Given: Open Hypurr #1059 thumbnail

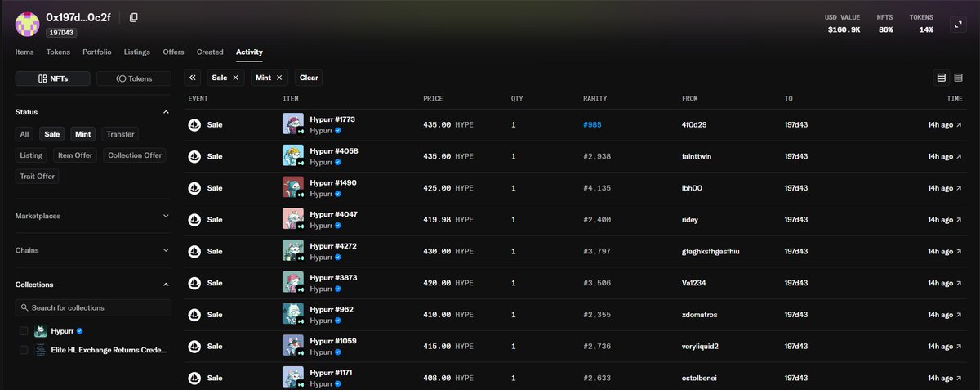Looking at the screenshot, I should click(293, 345).
